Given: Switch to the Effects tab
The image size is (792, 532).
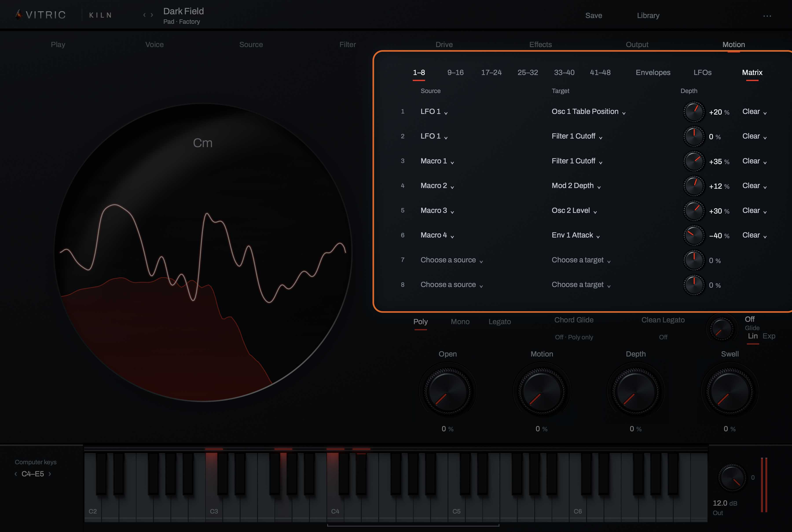Looking at the screenshot, I should coord(541,44).
